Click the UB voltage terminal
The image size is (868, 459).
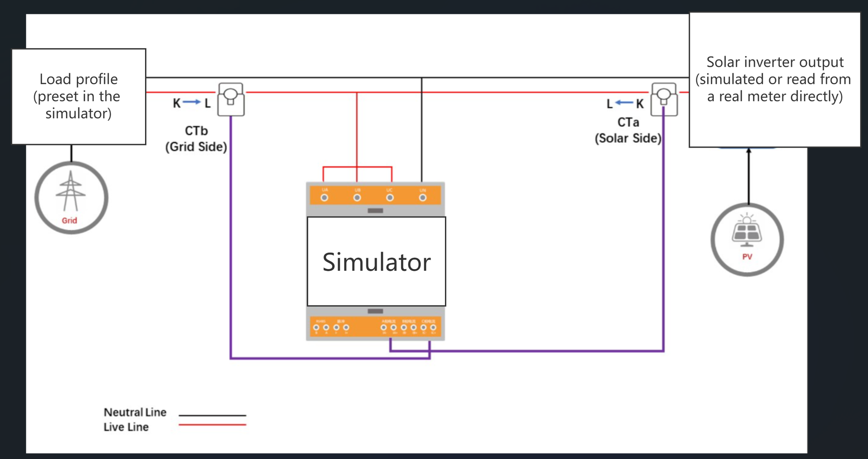(x=357, y=198)
